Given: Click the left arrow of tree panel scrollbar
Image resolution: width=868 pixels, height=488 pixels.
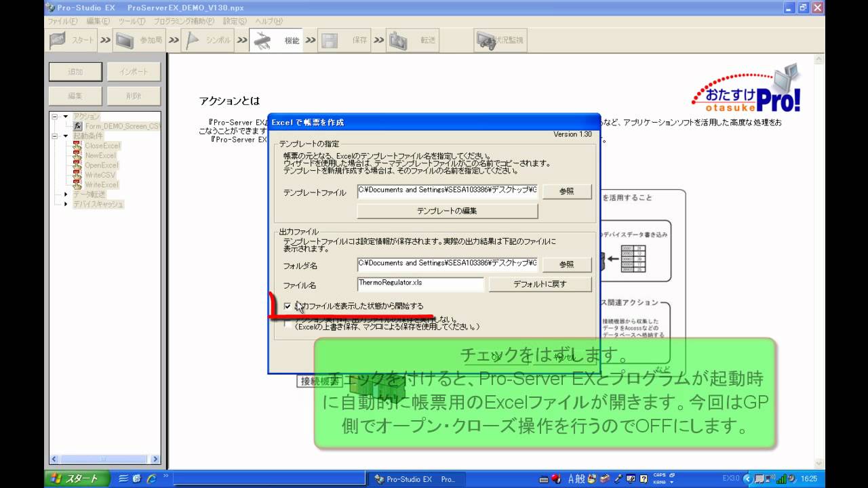Looking at the screenshot, I should point(54,460).
